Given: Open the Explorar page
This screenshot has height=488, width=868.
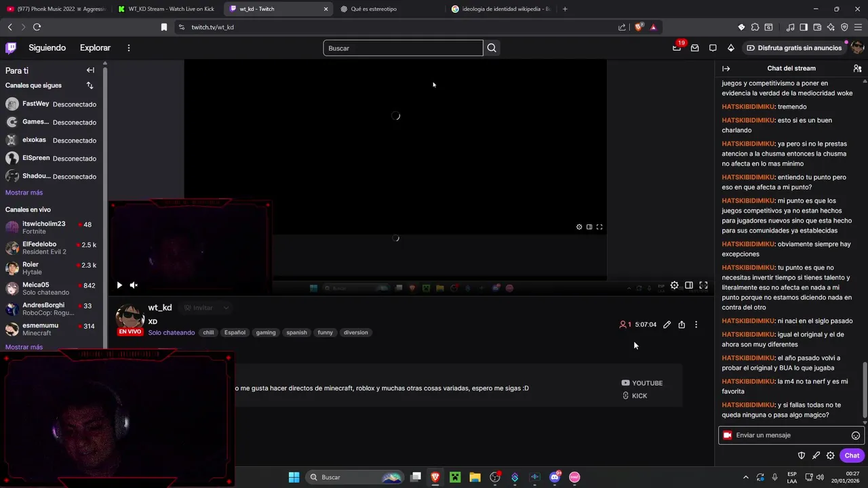Looking at the screenshot, I should pos(95,48).
